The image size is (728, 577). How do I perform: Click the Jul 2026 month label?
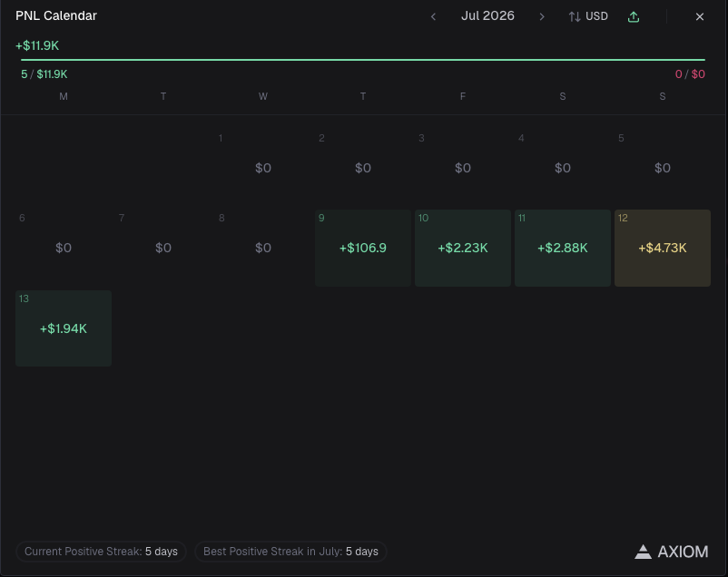[x=487, y=15]
